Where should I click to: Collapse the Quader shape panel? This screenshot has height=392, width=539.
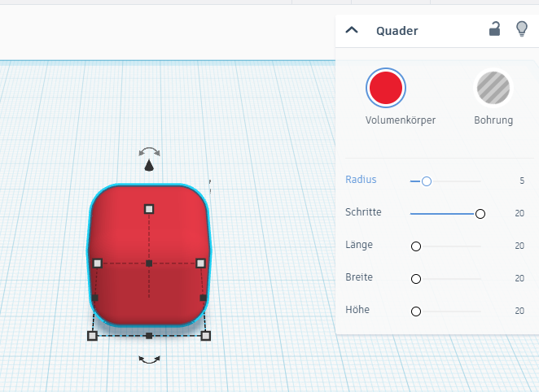click(x=352, y=30)
